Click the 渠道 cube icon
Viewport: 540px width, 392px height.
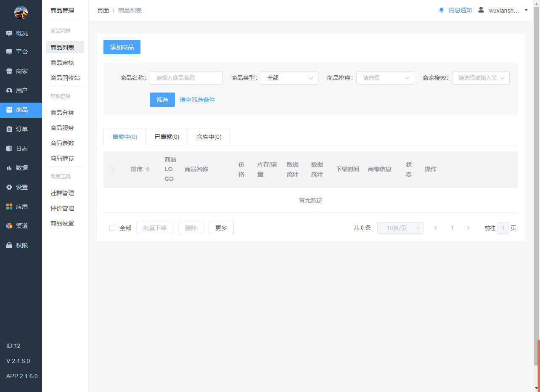pyautogui.click(x=9, y=226)
